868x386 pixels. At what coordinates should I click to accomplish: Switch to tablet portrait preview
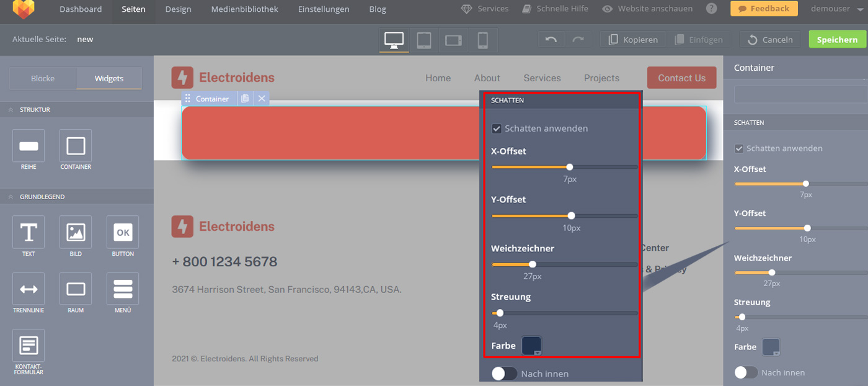tap(424, 40)
